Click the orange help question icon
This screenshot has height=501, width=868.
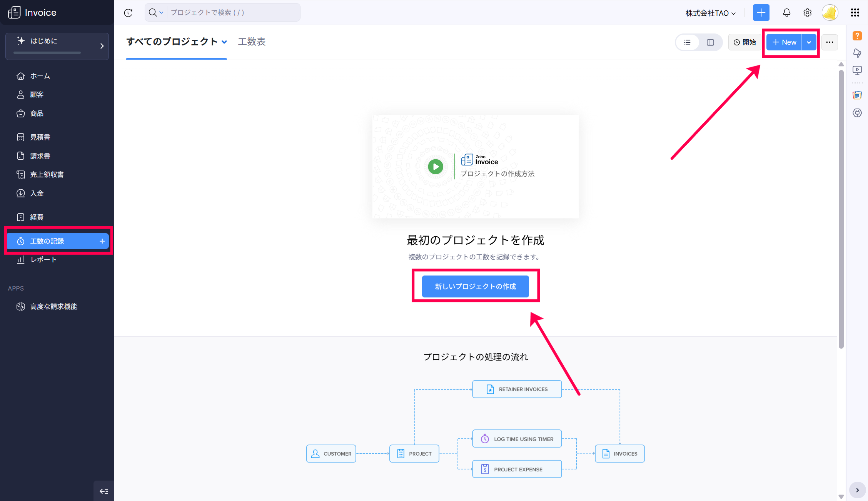pos(857,36)
